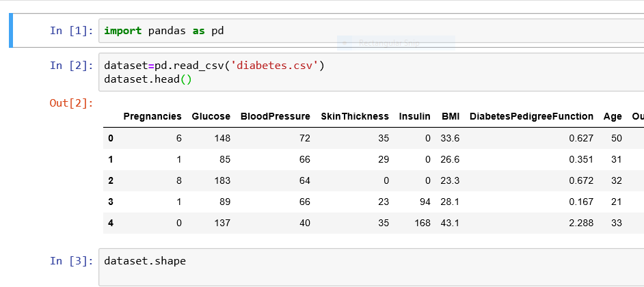Click the import pandas code cell

[x=369, y=31]
